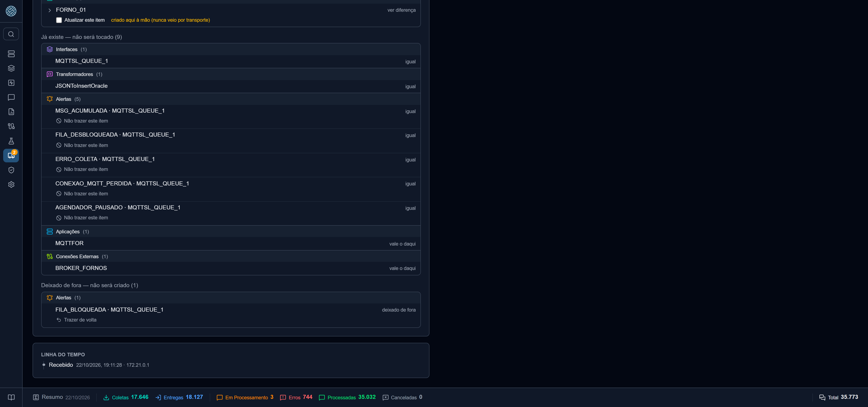The image size is (868, 407).
Task: Click 'Não trazer este item' under MSG_ACUMULADA
Action: pos(82,121)
